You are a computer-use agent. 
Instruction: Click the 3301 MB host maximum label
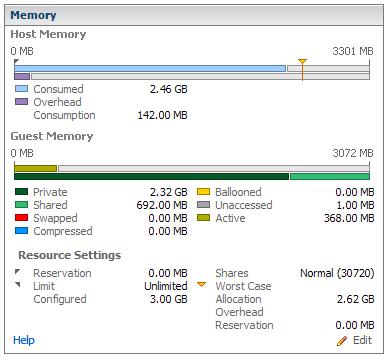tap(353, 51)
